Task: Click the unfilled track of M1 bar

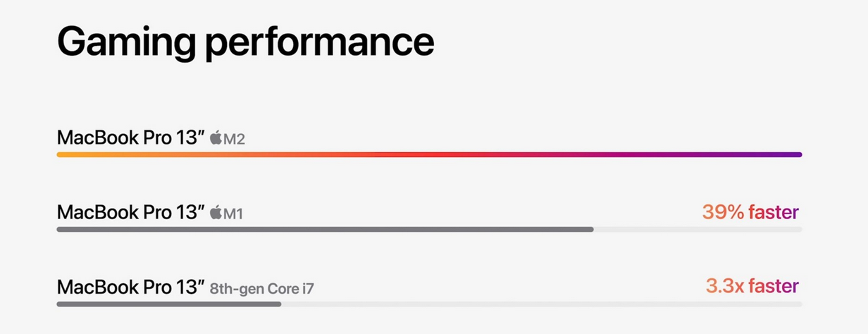Action: pyautogui.click(x=698, y=229)
